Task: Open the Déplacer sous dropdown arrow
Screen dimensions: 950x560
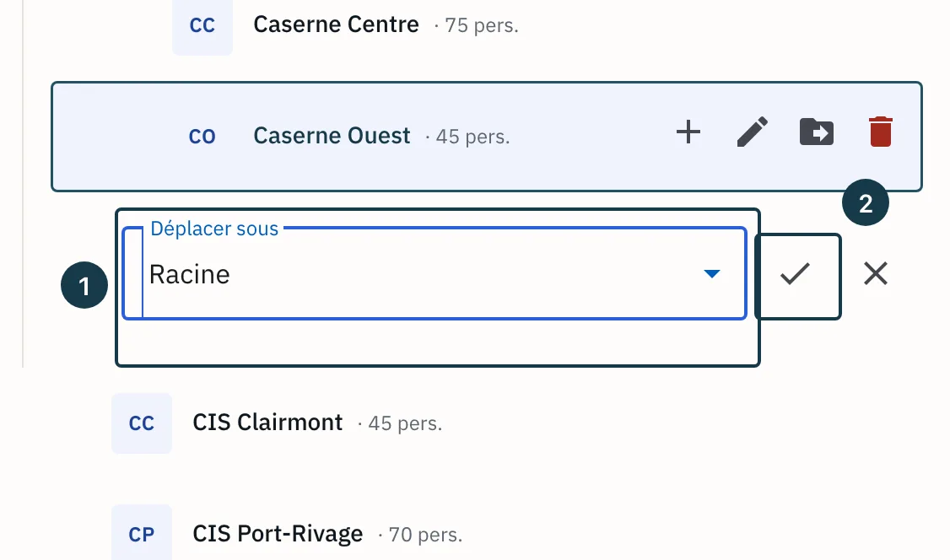Action: tap(712, 273)
